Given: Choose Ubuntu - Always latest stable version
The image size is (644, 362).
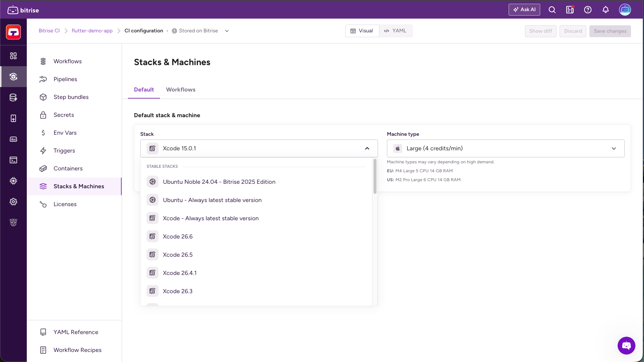Looking at the screenshot, I should [x=256, y=200].
